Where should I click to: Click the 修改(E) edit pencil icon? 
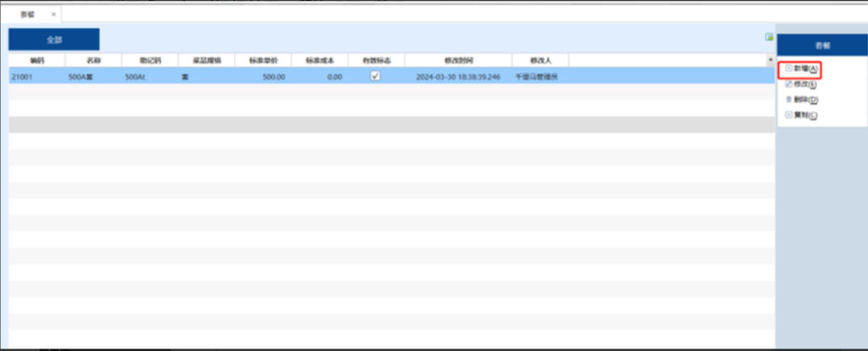pyautogui.click(x=788, y=85)
